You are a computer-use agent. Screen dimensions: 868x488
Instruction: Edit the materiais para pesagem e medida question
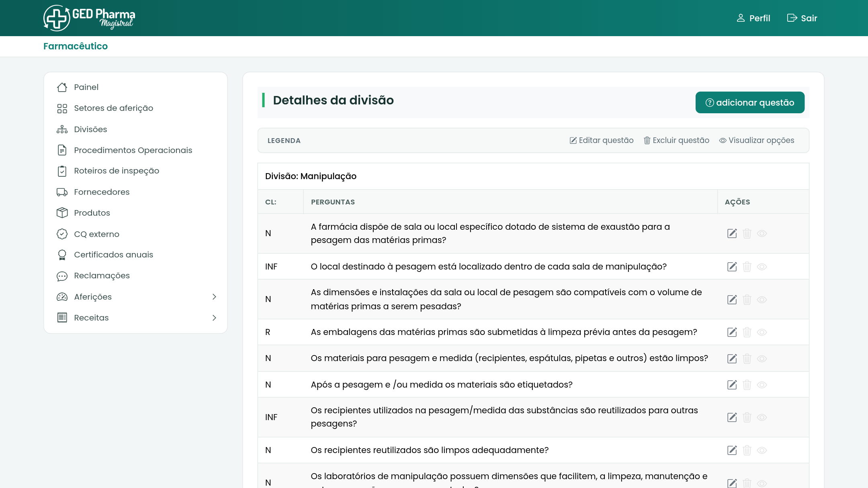(732, 359)
